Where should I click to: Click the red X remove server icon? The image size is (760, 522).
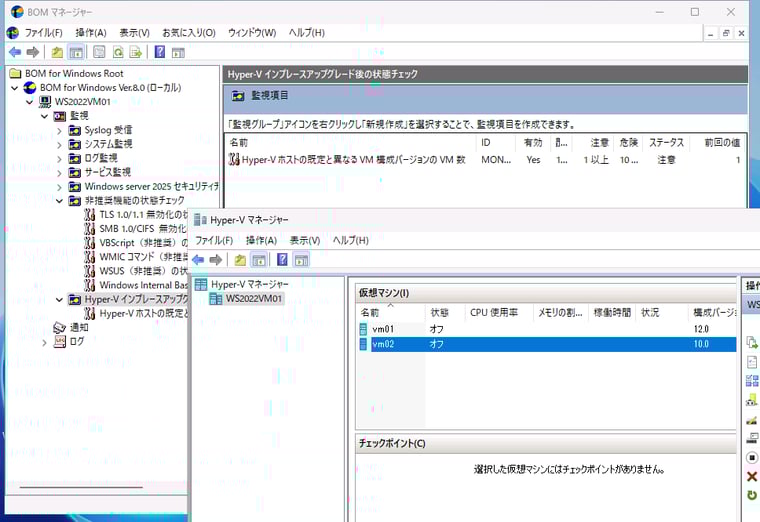coord(752,476)
